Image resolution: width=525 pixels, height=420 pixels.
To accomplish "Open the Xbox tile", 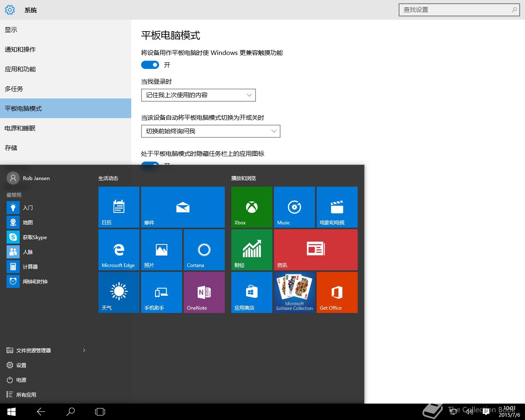I will pyautogui.click(x=252, y=207).
